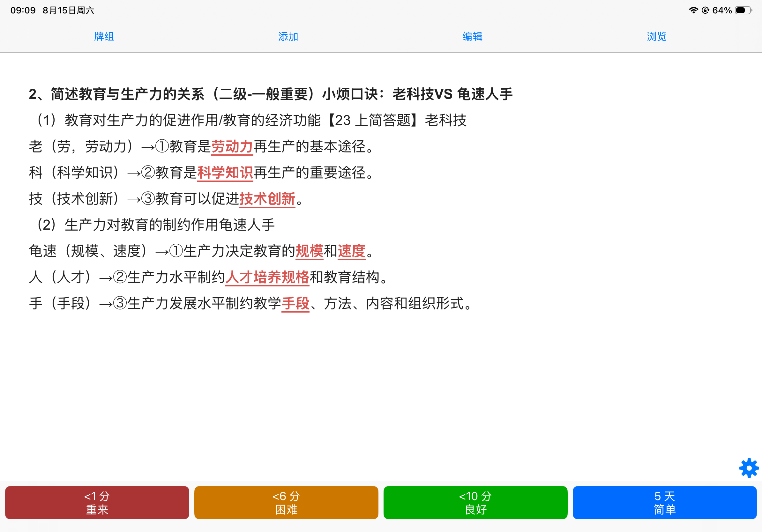Open the 牌组 decks tab
The width and height of the screenshot is (762, 532).
pyautogui.click(x=104, y=36)
